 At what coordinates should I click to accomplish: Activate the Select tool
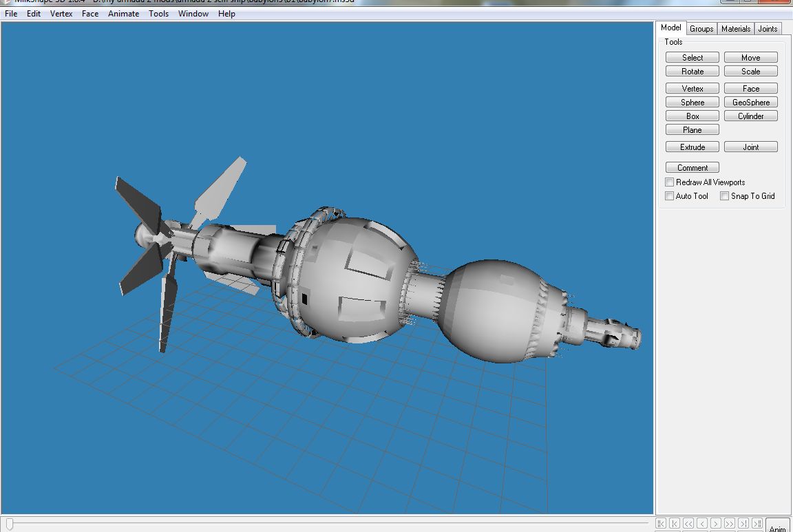[692, 58]
